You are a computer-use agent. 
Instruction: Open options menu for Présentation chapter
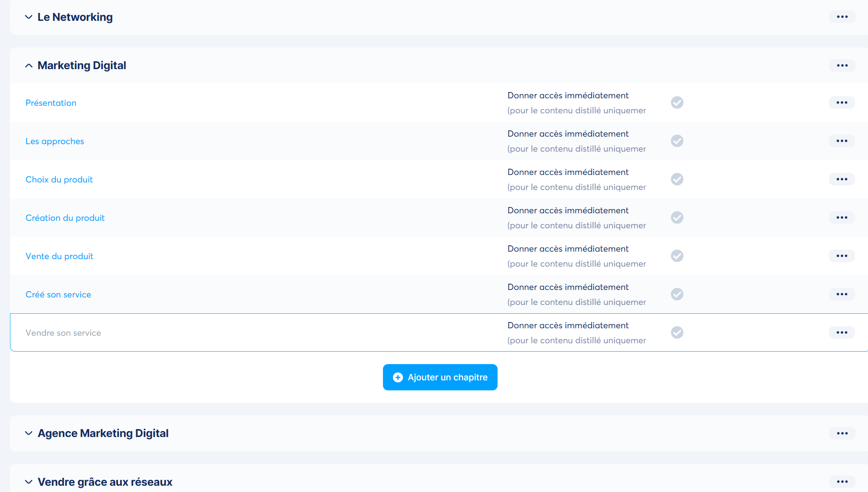[841, 102]
